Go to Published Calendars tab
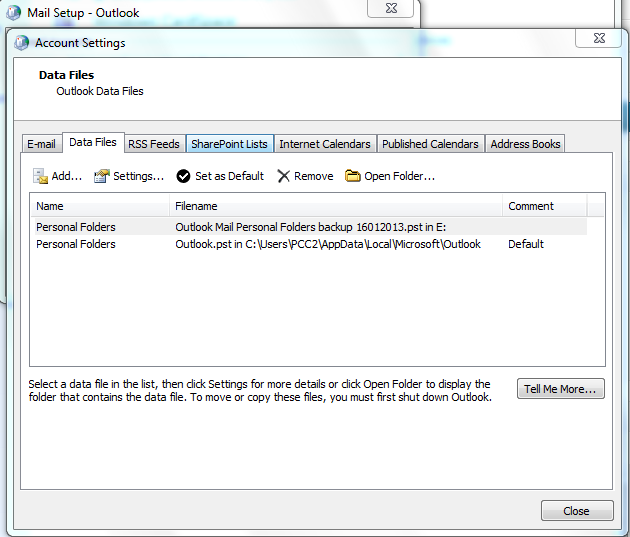Viewport: 630px width, 537px height. point(430,144)
